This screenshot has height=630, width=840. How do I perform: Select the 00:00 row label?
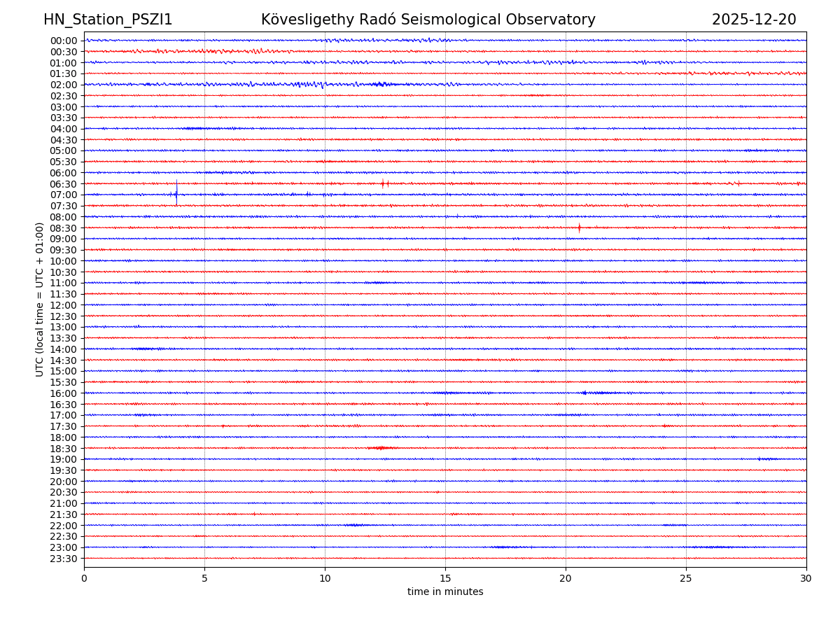pyautogui.click(x=64, y=41)
